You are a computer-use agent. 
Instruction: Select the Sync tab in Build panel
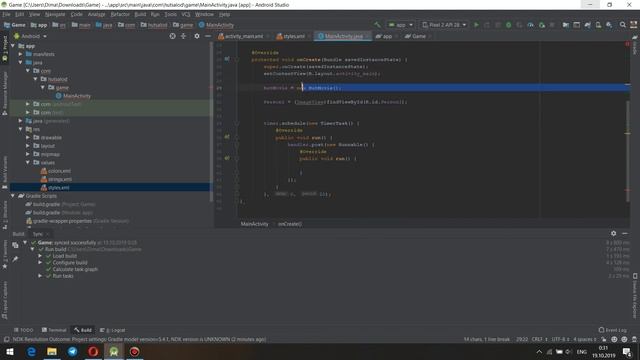[x=38, y=234]
